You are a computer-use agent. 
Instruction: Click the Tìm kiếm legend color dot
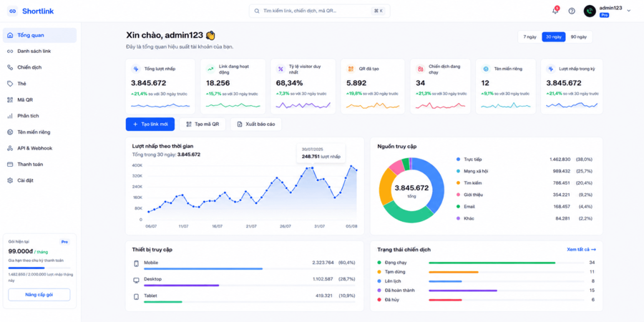458,182
